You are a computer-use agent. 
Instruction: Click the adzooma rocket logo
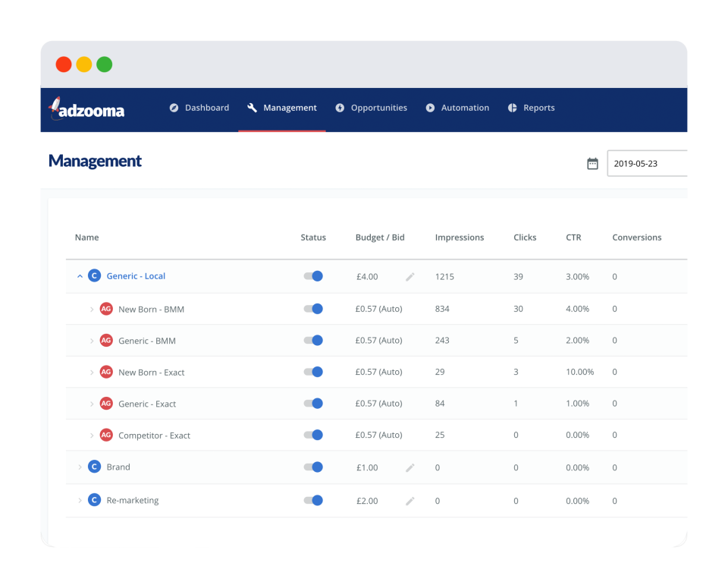point(86,109)
